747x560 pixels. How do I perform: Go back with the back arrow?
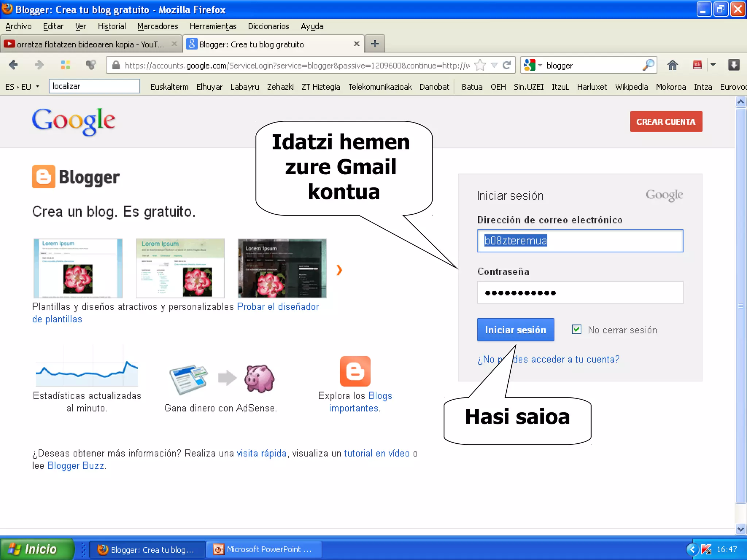[x=13, y=65]
